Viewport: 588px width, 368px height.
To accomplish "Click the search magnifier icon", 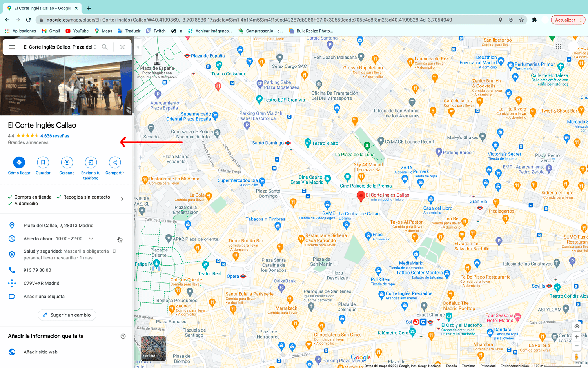I will pos(105,47).
